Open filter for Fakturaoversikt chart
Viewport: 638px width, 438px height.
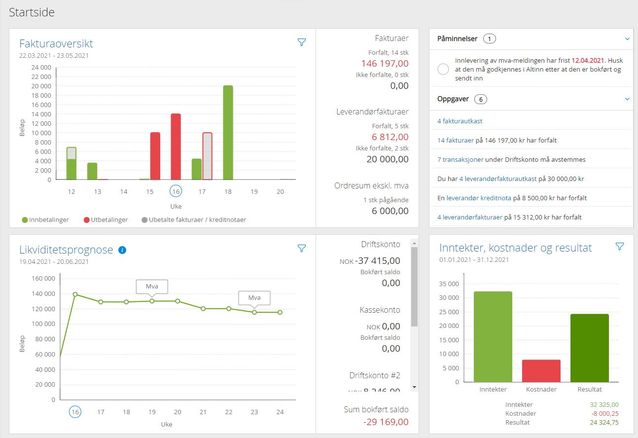(x=302, y=42)
